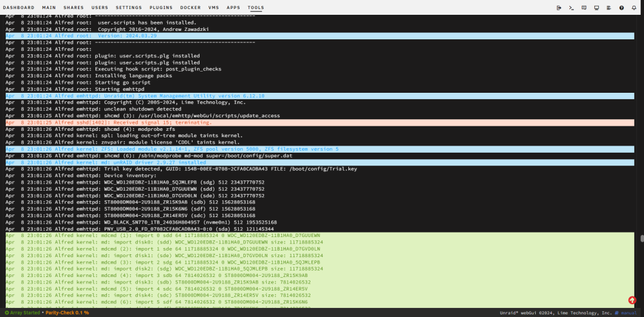The width and height of the screenshot is (644, 317).
Task: Click log line 'sshd[1402]: Received signal 15; terminating.'
Action: pyautogui.click(x=320, y=122)
